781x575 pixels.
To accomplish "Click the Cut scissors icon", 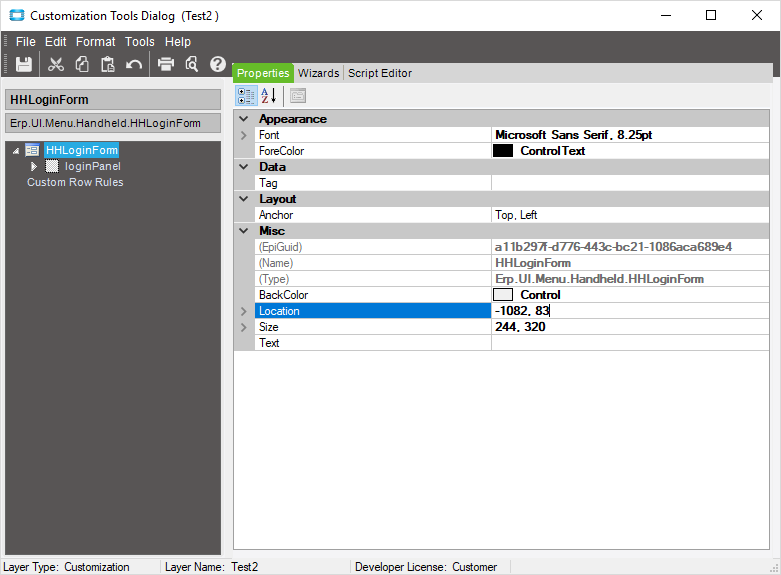I will (x=56, y=64).
